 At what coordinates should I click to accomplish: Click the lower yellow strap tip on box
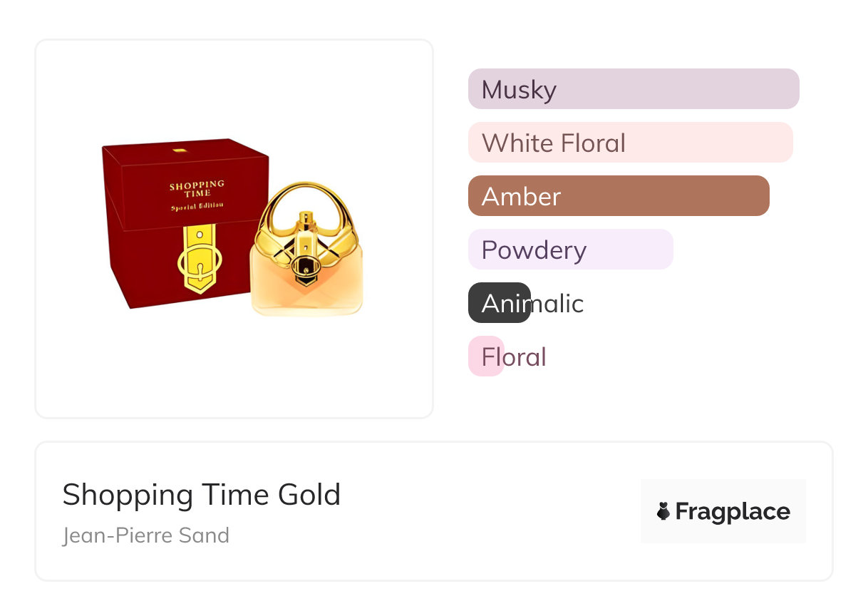pyautogui.click(x=198, y=286)
